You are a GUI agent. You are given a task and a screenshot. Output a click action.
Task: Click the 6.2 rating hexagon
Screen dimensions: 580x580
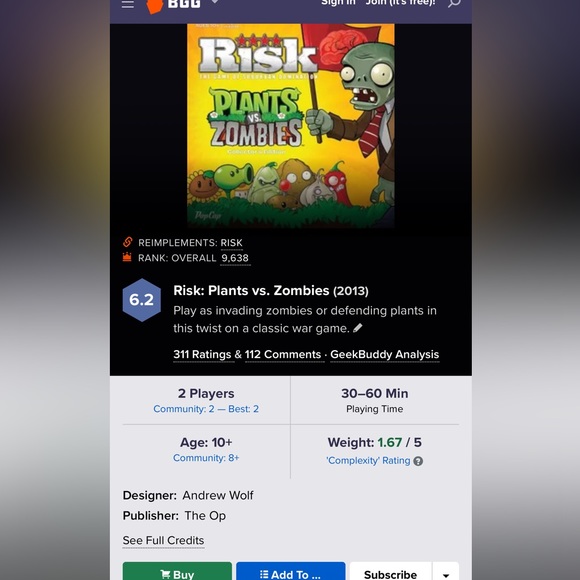click(x=142, y=300)
